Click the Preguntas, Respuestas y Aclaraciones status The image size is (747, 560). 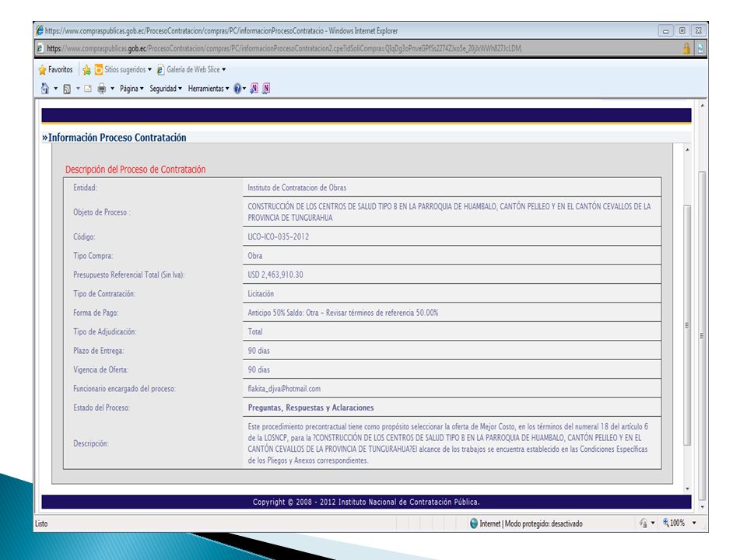[310, 408]
